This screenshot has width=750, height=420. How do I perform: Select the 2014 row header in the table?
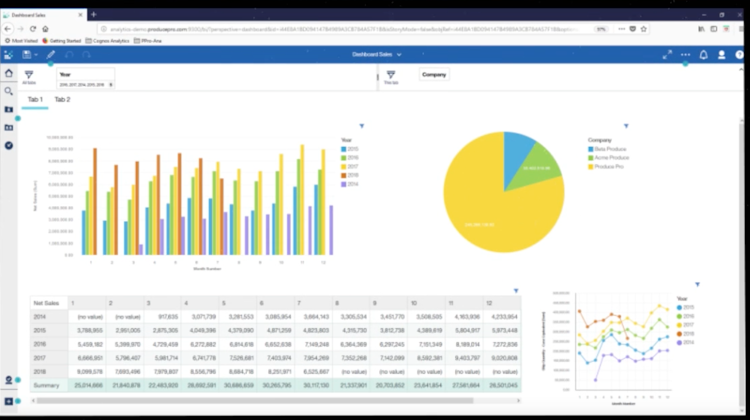(49, 317)
